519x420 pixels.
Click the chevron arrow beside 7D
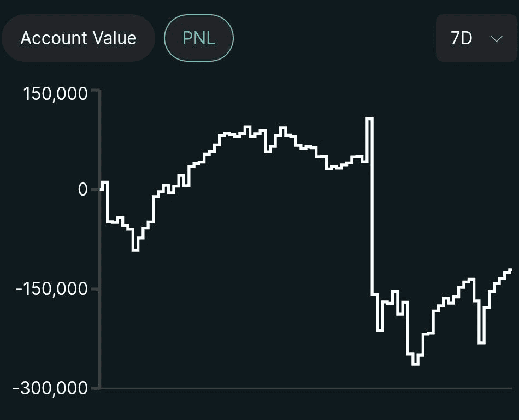click(496, 38)
